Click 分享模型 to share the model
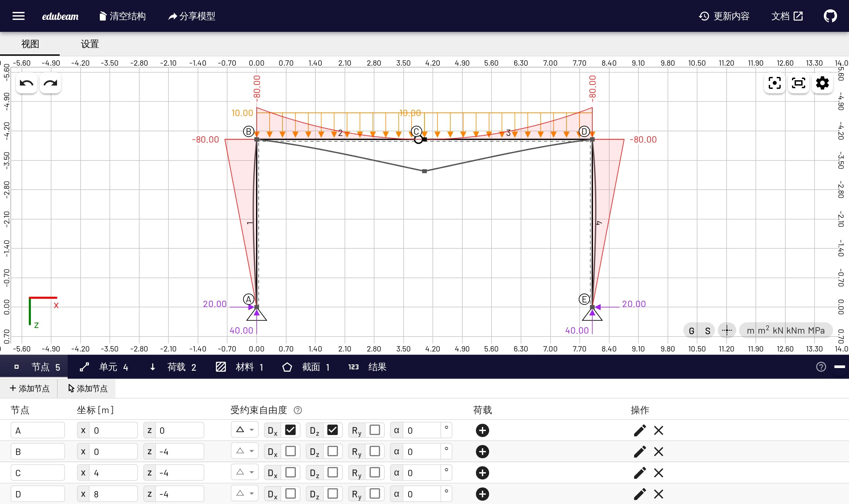This screenshot has width=849, height=504. [x=192, y=16]
